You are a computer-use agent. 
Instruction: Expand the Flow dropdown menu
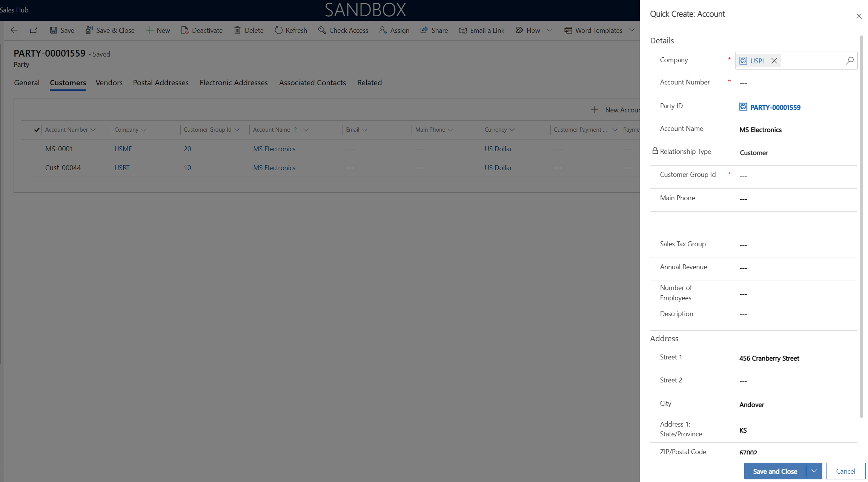tap(549, 30)
